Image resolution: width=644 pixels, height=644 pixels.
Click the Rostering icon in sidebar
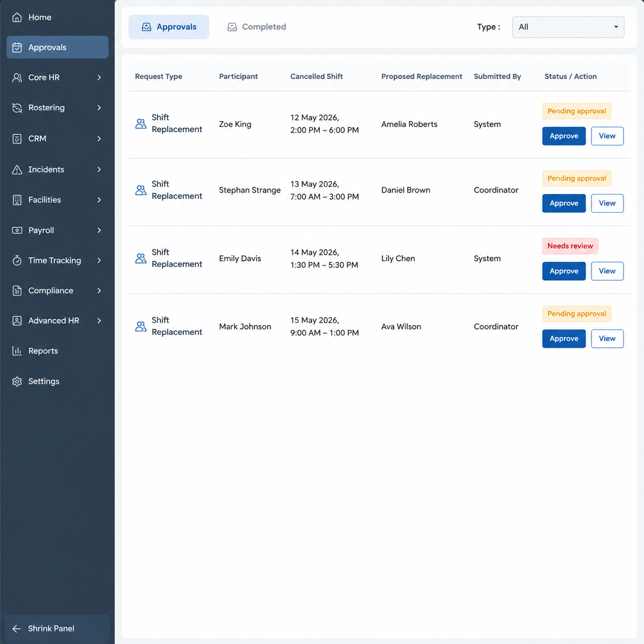click(x=17, y=108)
